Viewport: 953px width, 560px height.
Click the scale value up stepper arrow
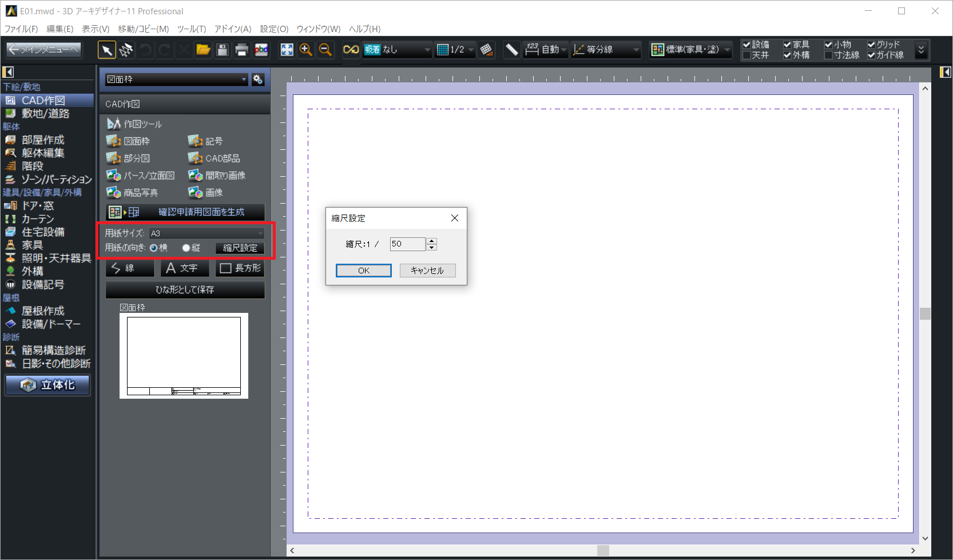(x=432, y=241)
